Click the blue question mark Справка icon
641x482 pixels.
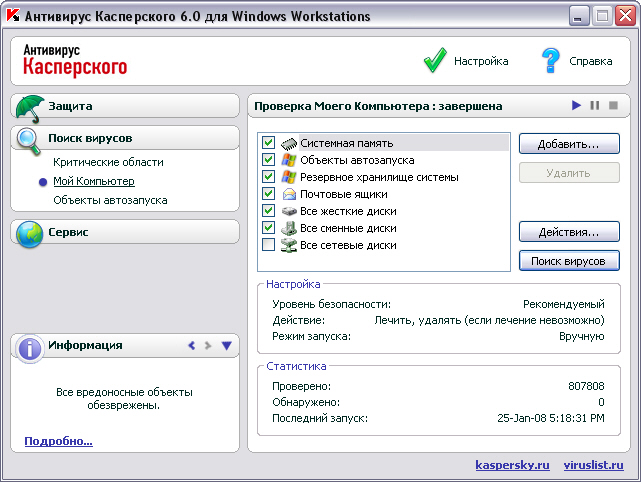(x=550, y=61)
